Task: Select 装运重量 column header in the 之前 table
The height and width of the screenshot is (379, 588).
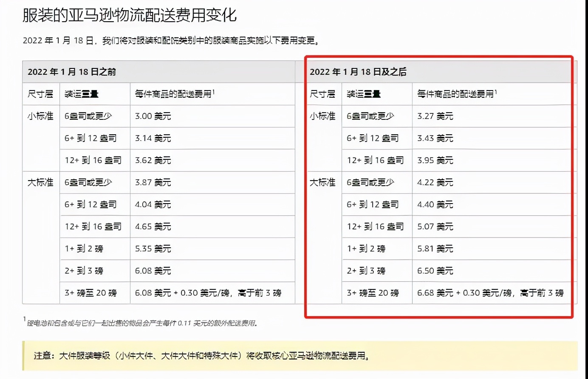Action: click(82, 94)
